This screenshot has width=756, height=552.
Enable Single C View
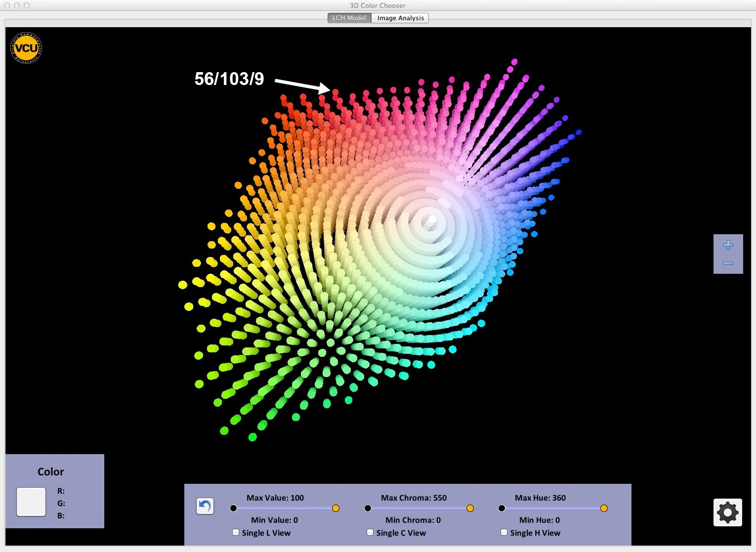(370, 532)
